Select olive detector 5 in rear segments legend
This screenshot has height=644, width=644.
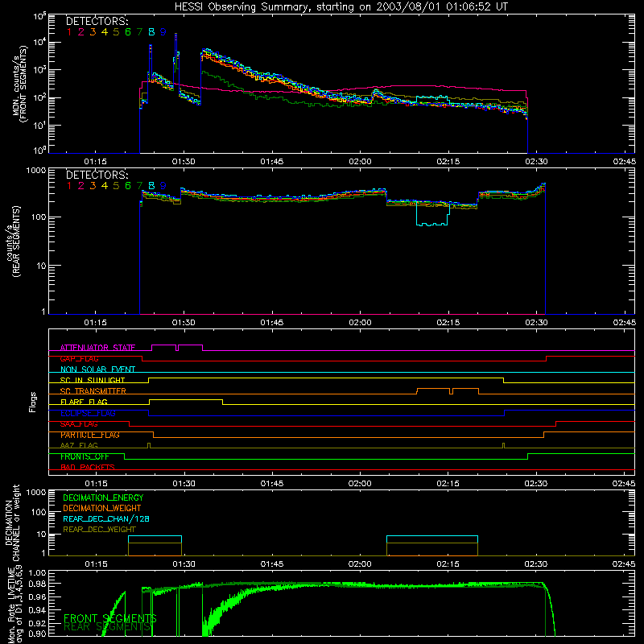pos(116,186)
